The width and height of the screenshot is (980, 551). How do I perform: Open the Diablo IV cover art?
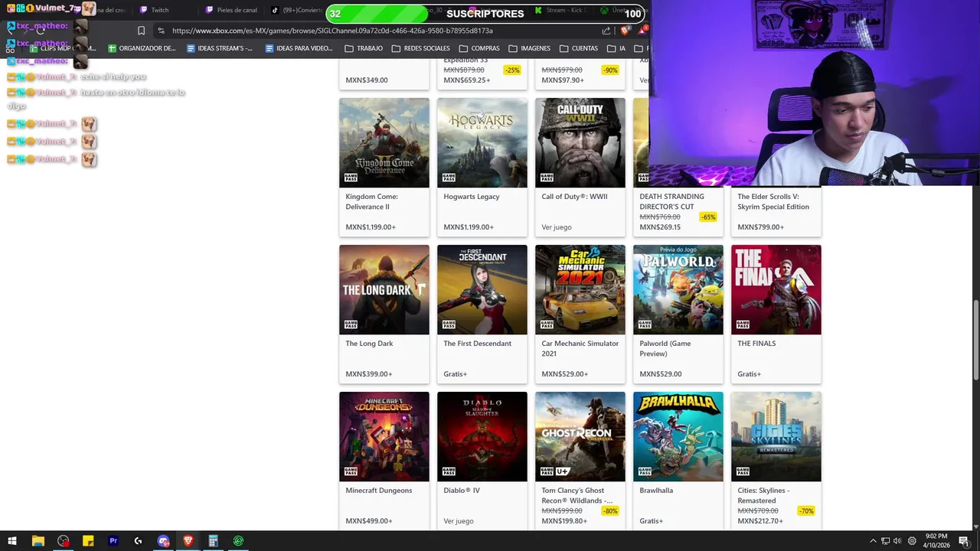482,436
